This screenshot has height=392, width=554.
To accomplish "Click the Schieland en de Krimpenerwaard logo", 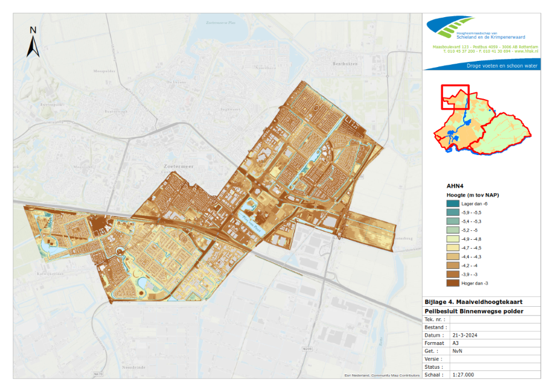I will 451,29.
